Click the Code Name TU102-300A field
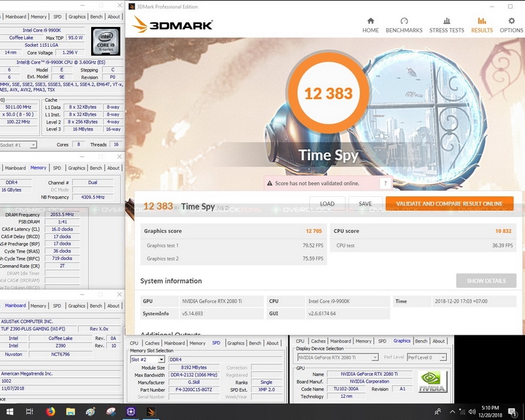Screen dimensions: 525x420 346,389
